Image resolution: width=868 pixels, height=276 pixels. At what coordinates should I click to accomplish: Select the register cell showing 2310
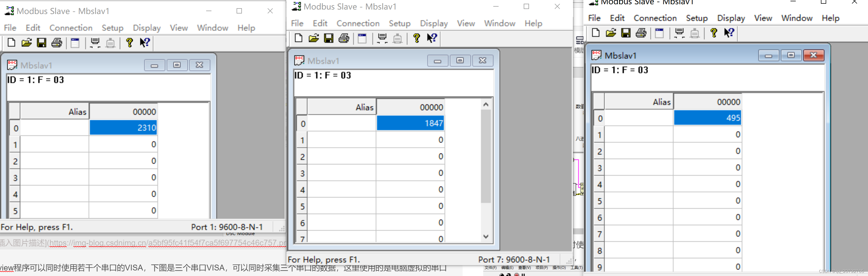point(123,128)
